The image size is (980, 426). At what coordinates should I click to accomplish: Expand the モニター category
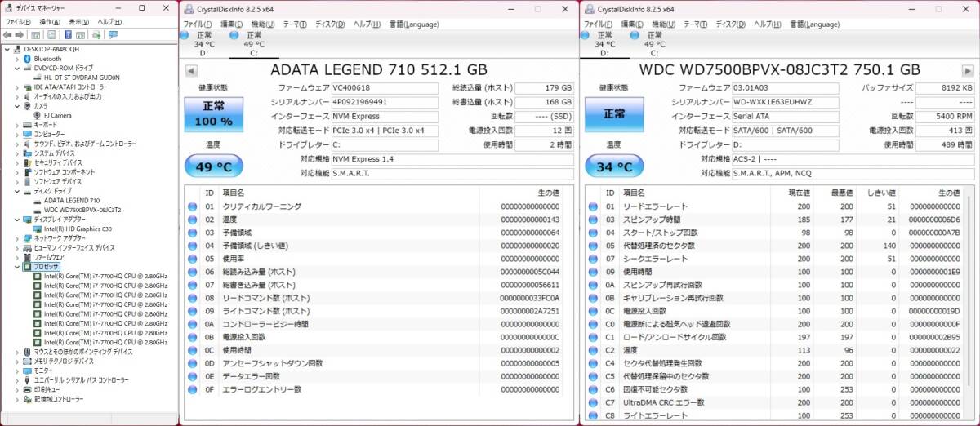pyautogui.click(x=18, y=371)
